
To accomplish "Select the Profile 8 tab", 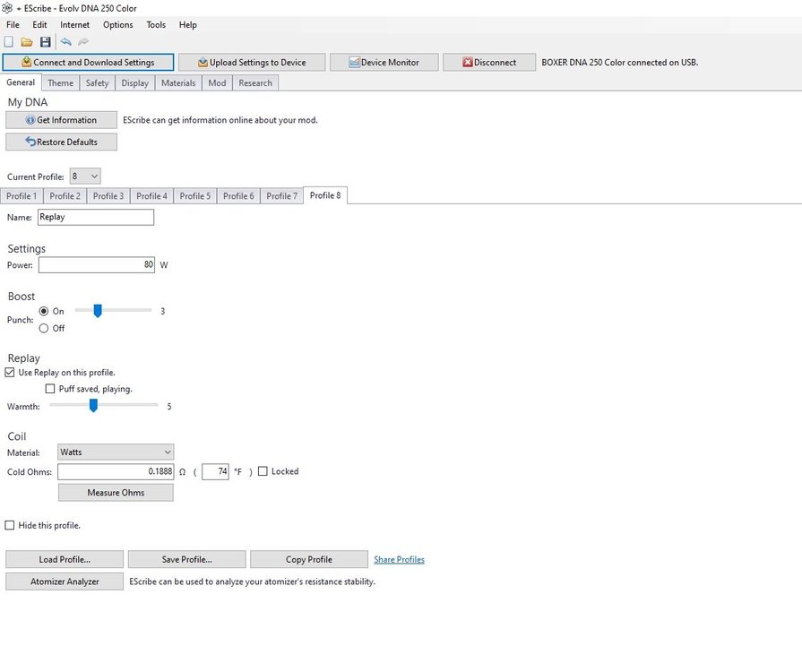I will point(325,195).
